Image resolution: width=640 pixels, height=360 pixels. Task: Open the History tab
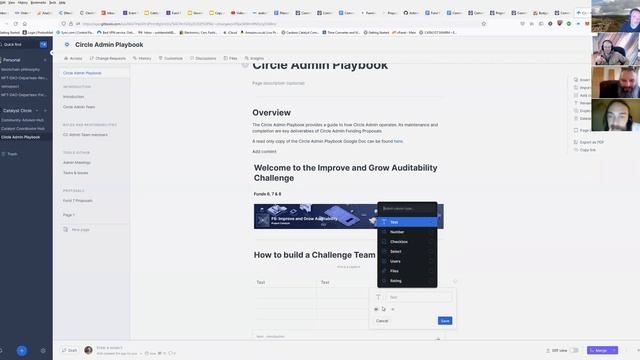(x=142, y=58)
